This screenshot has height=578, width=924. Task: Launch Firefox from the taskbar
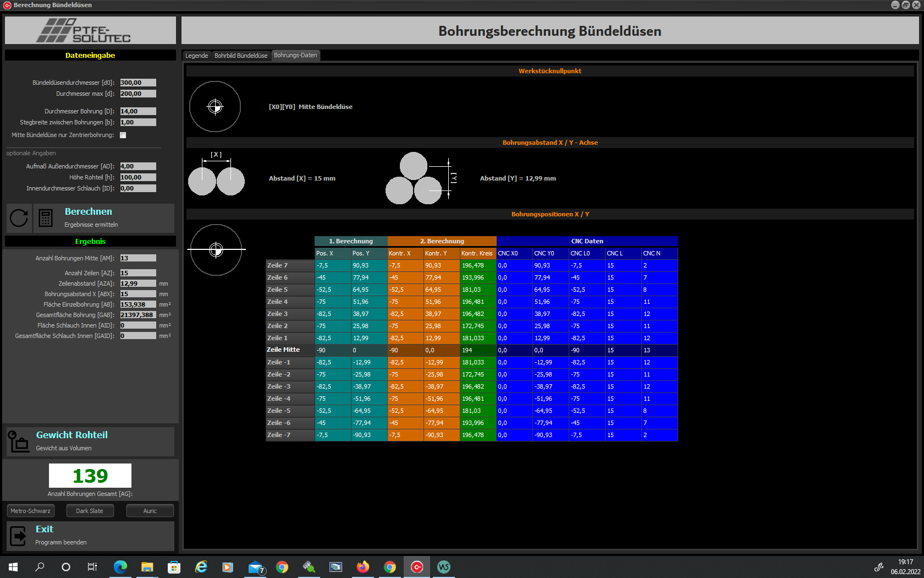point(362,567)
